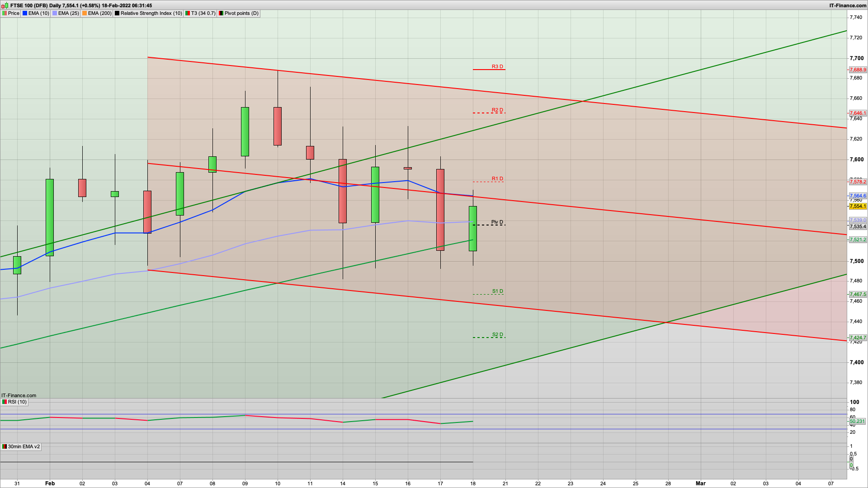Click the 30min EMA v2 panel label

click(x=21, y=446)
